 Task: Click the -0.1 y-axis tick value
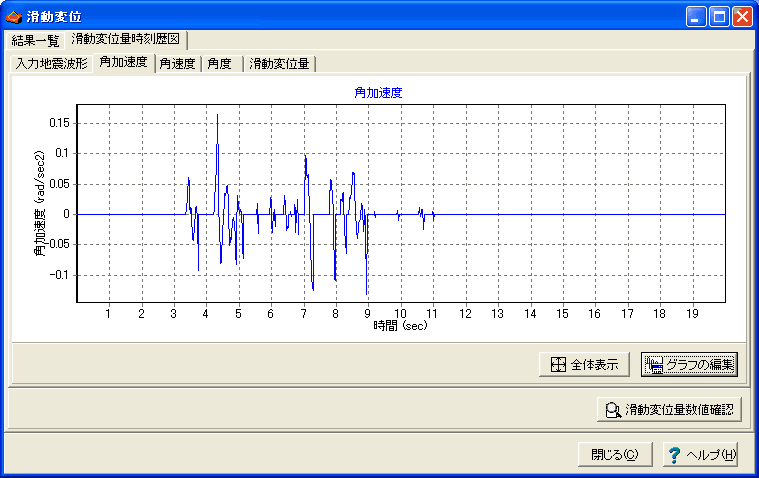(60, 275)
